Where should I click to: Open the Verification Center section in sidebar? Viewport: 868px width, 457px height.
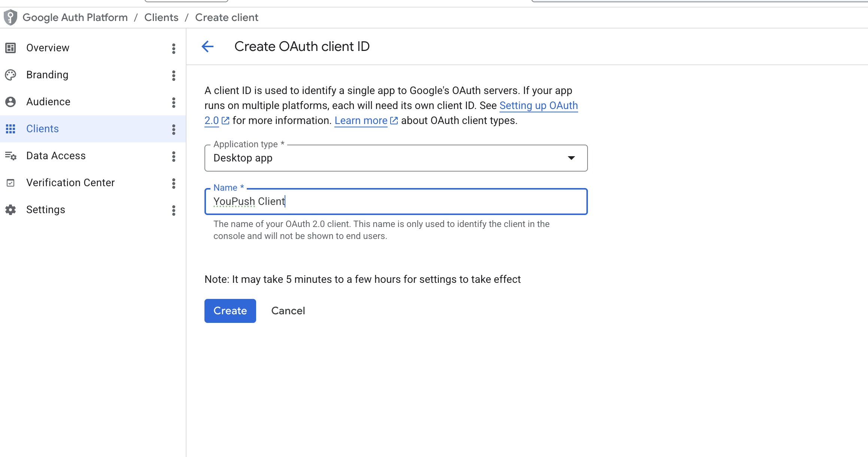tap(93, 183)
